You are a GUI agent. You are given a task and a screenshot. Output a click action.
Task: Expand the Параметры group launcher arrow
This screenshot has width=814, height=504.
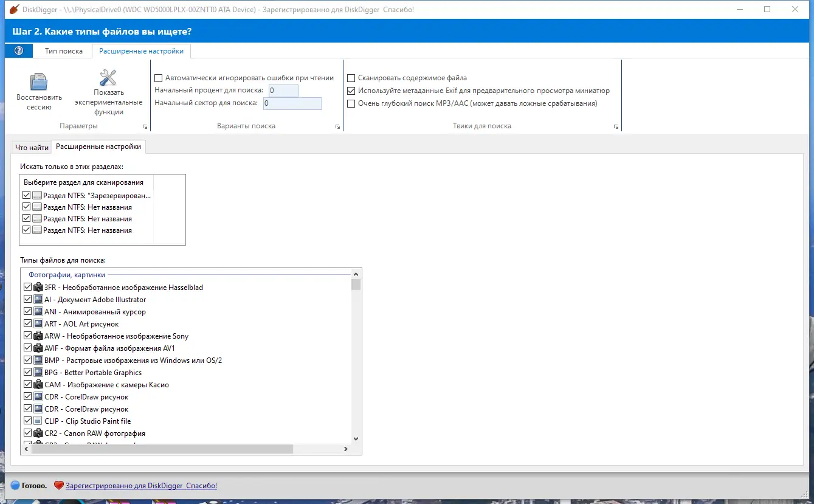click(x=145, y=126)
